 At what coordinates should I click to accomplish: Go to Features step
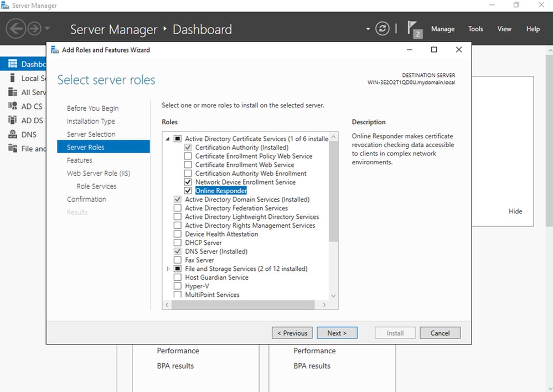(79, 160)
